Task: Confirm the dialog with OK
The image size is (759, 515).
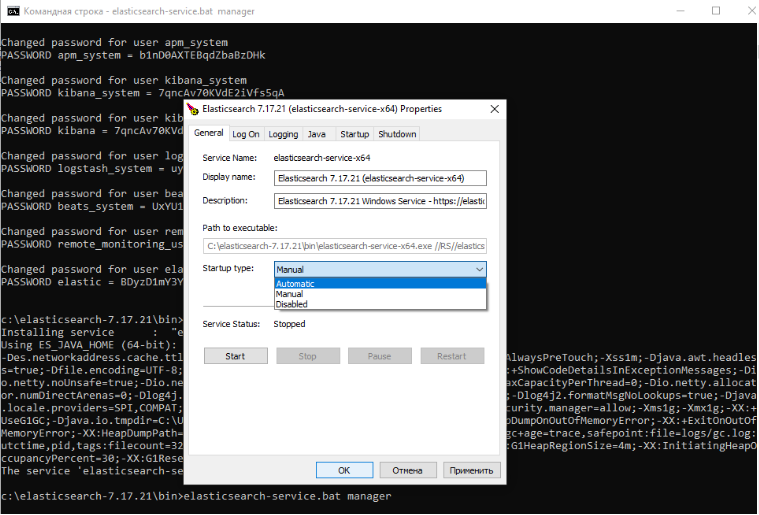Action: click(344, 470)
